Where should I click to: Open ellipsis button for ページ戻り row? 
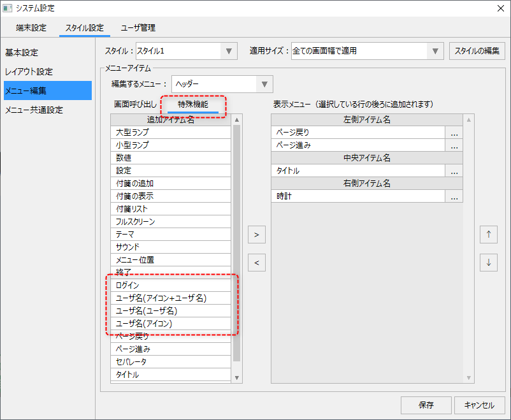454,133
